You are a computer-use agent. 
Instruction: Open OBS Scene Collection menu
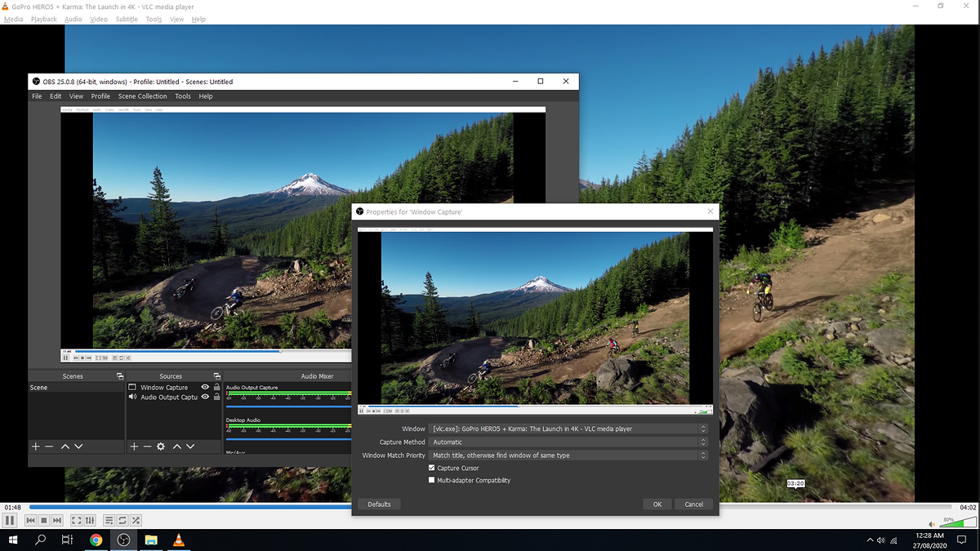click(x=143, y=96)
